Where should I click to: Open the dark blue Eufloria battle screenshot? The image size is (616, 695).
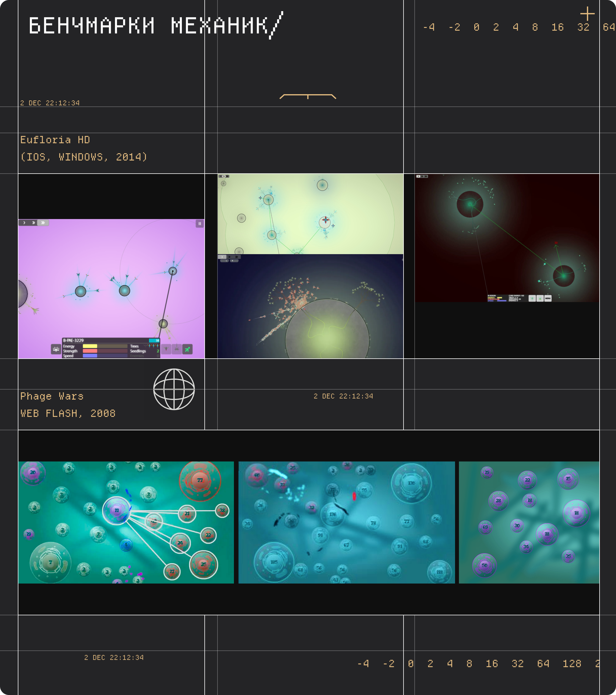(x=311, y=306)
